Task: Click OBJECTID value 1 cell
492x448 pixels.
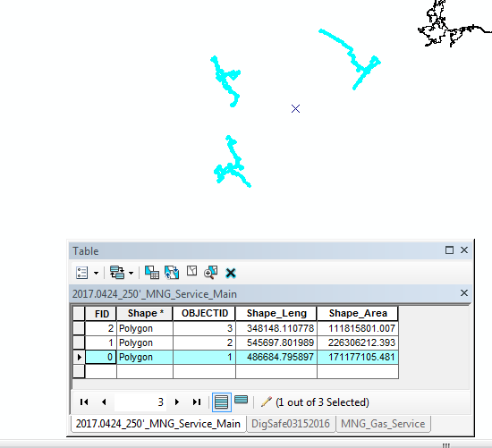Action: (x=204, y=357)
